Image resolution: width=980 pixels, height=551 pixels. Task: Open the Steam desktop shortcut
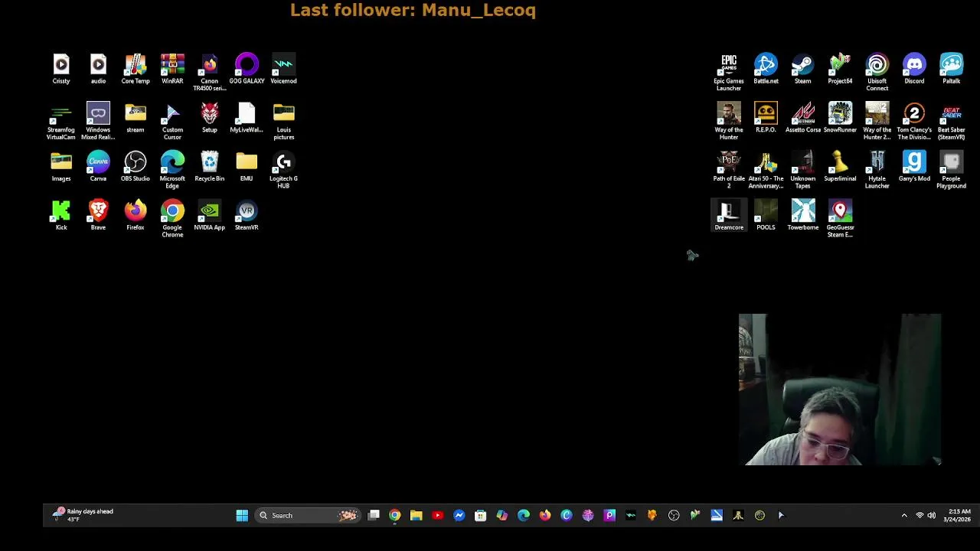(803, 69)
